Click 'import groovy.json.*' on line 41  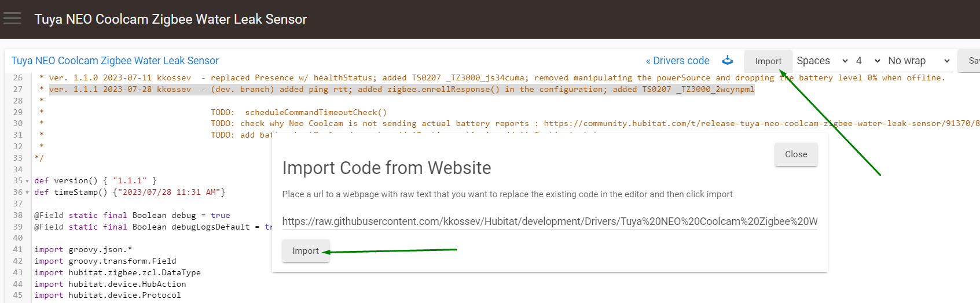tap(83, 249)
